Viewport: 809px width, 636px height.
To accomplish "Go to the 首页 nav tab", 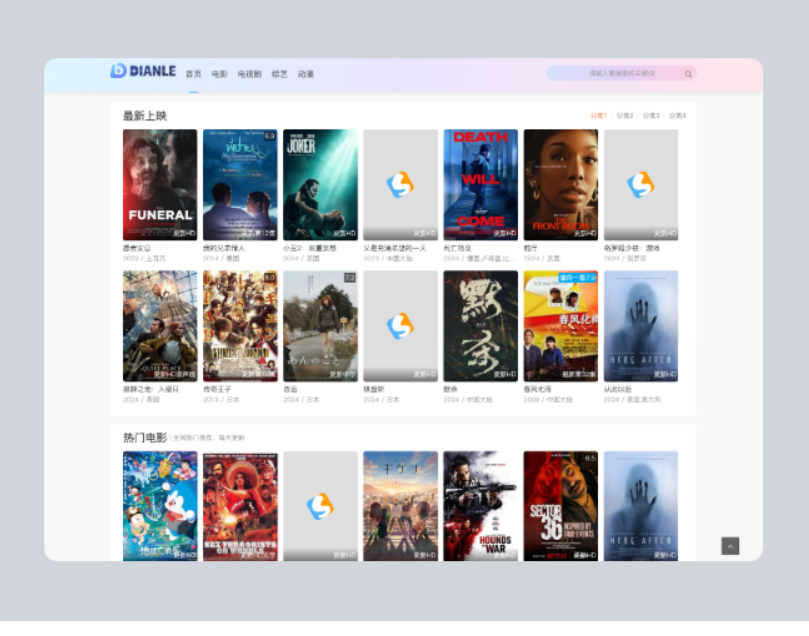I will click(193, 74).
